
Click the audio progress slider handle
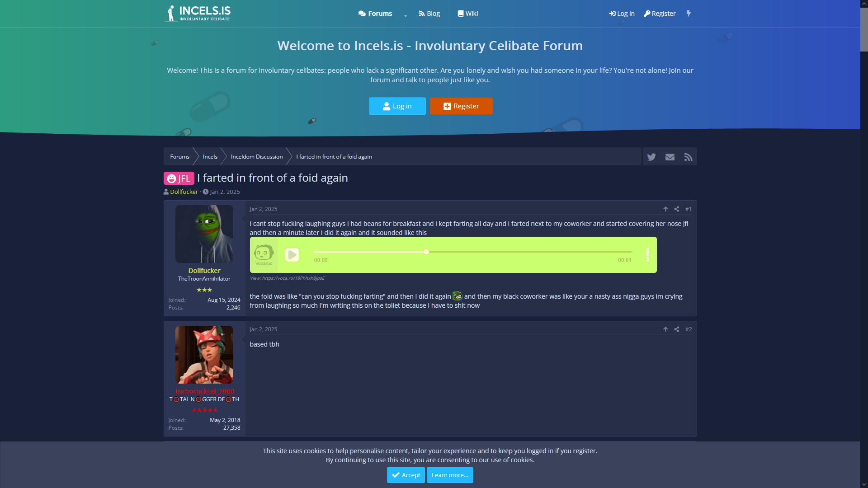click(426, 252)
